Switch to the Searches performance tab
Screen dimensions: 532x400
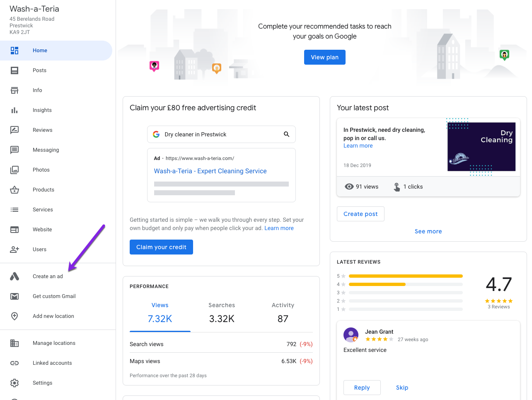click(222, 312)
